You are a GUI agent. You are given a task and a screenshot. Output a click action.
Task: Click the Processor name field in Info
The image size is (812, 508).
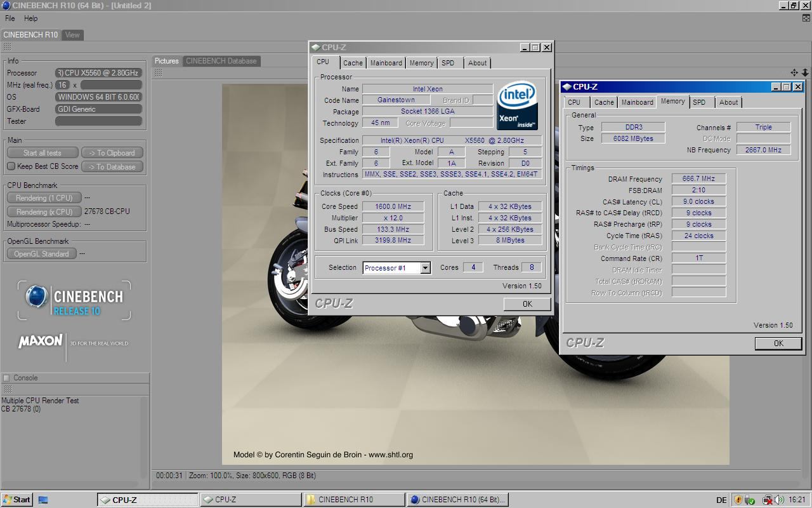(98, 73)
